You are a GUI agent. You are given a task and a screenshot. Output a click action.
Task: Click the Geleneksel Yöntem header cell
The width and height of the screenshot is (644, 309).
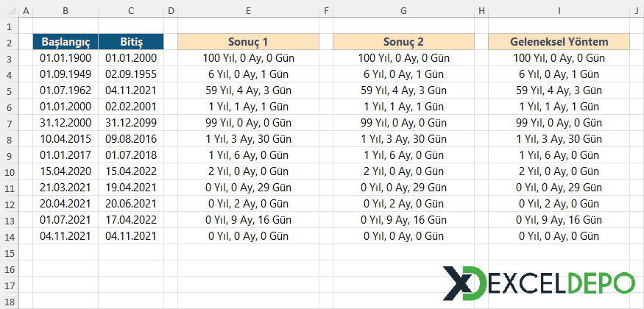559,41
